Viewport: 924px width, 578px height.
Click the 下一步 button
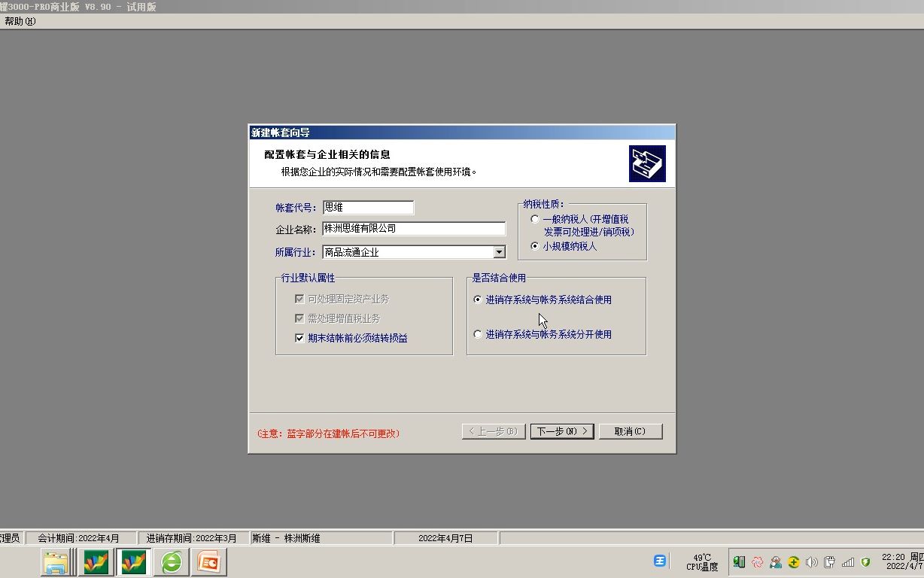[561, 430]
